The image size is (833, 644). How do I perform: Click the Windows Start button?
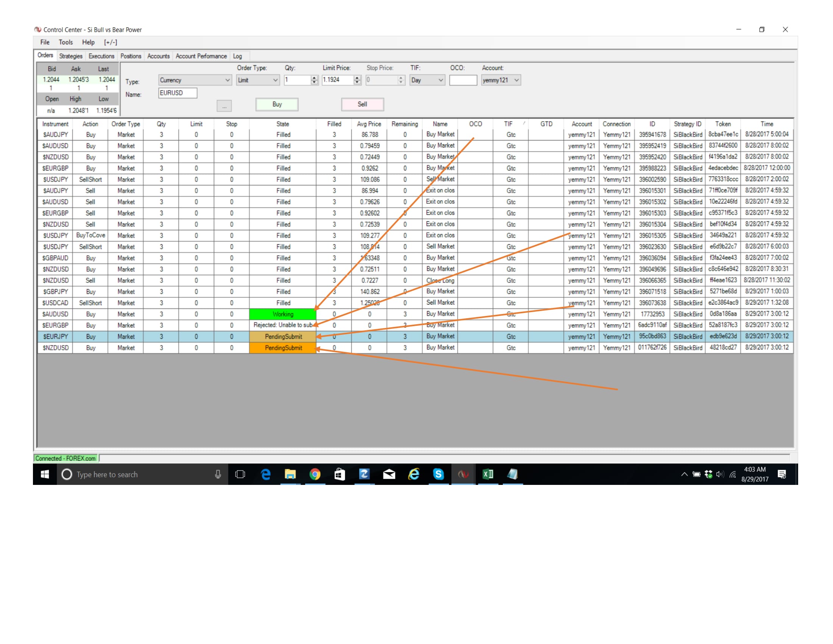45,474
